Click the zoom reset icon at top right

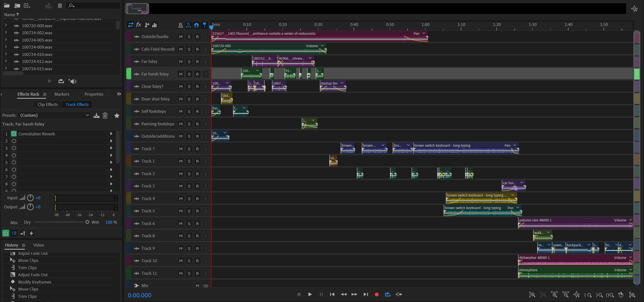(x=634, y=9)
